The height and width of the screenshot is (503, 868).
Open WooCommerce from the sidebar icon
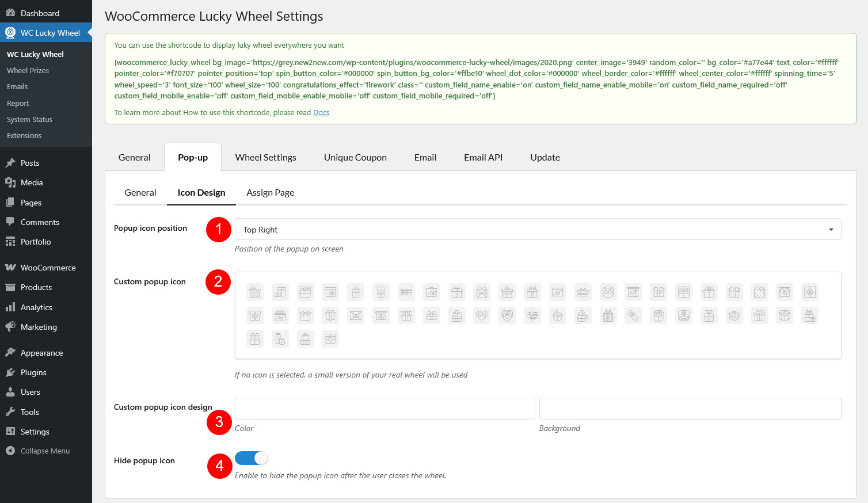pos(10,268)
